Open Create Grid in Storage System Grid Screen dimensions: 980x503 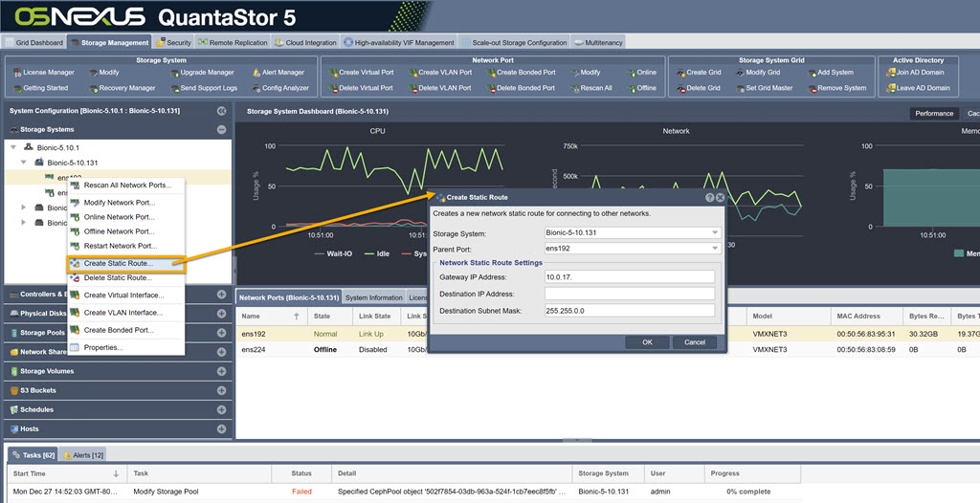(x=698, y=73)
